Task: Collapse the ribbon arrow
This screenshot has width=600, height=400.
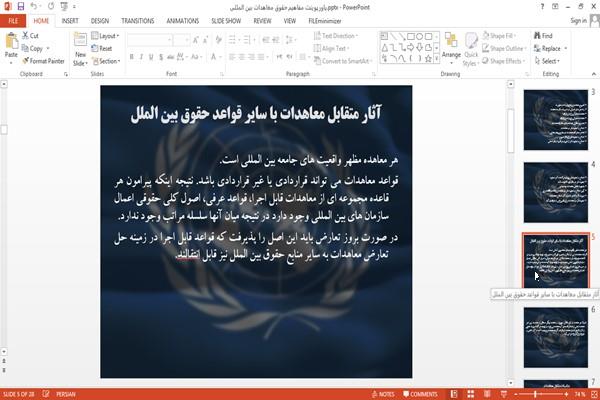Action: click(x=593, y=74)
